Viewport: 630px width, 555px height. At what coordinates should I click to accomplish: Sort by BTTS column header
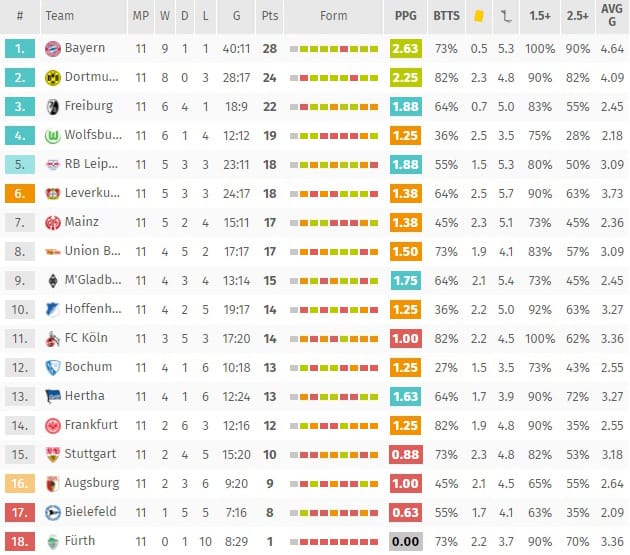pos(446,16)
